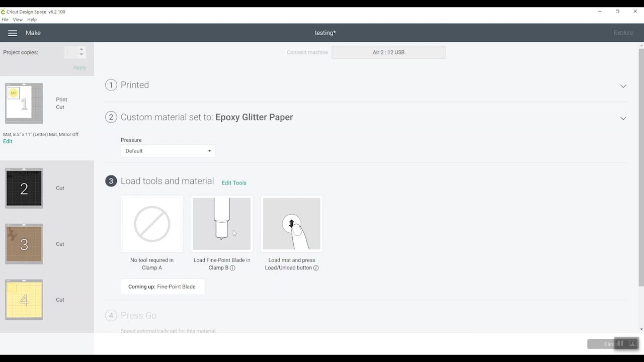
Task: Click the scrollbar down arrow
Action: (641, 329)
